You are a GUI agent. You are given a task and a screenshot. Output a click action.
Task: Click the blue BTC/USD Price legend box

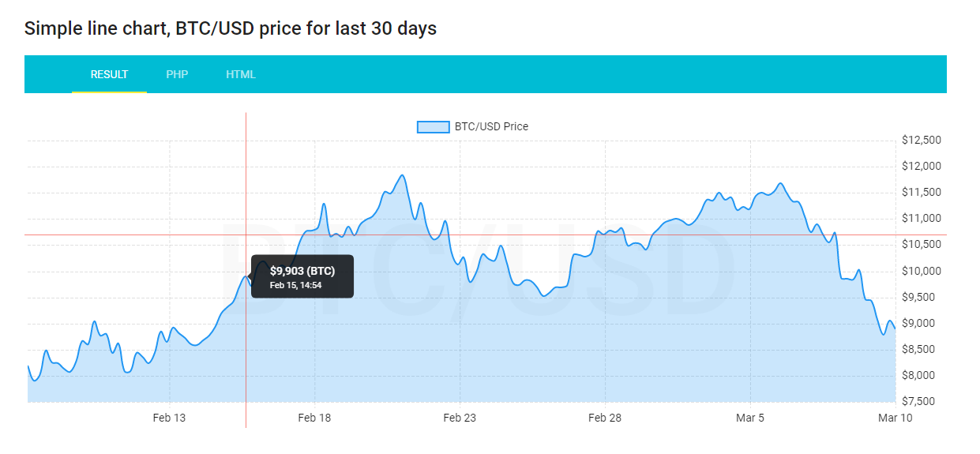(433, 126)
